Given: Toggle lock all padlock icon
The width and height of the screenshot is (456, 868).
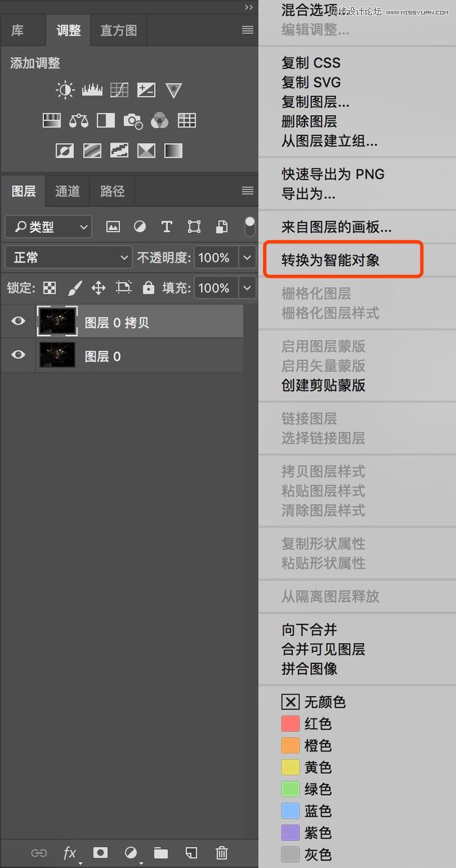Looking at the screenshot, I should tap(148, 288).
